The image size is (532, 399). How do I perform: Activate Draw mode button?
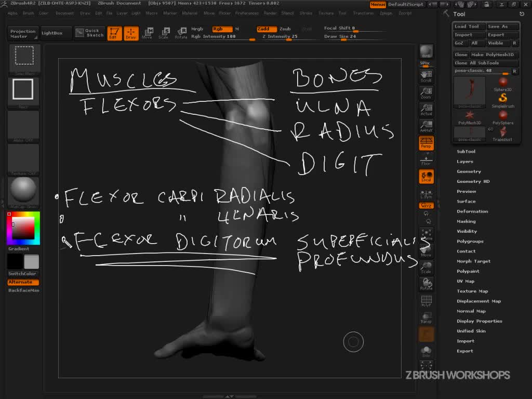click(x=131, y=33)
